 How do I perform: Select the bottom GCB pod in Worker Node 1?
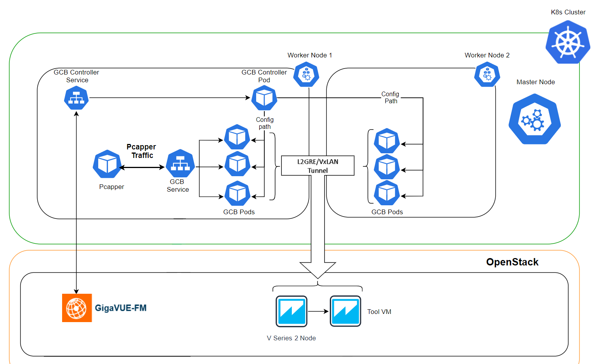click(x=238, y=193)
